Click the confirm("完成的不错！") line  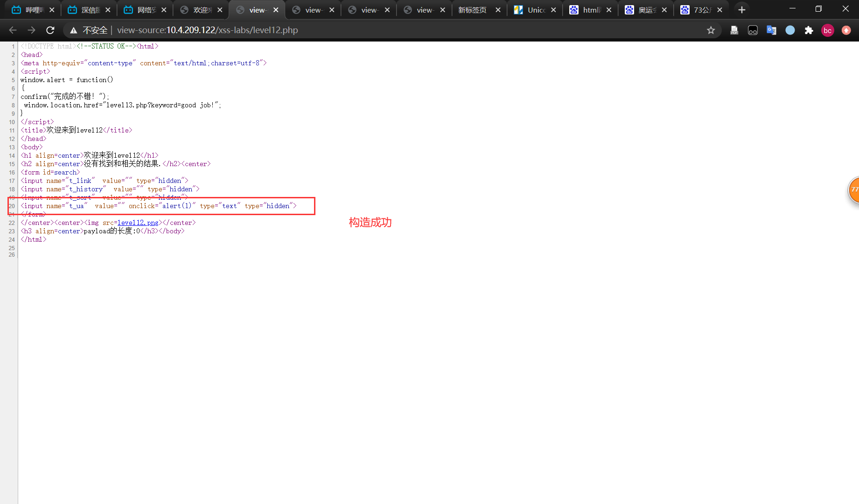pos(64,97)
